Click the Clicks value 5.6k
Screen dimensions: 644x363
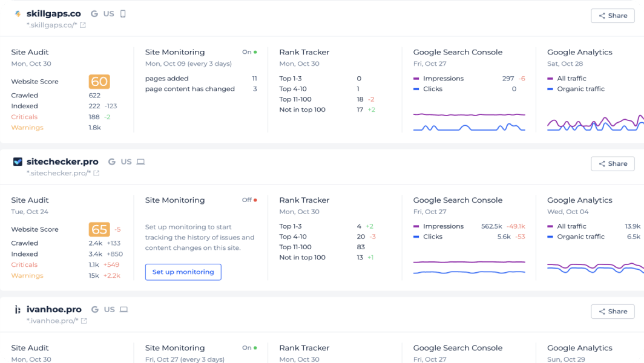pos(504,237)
